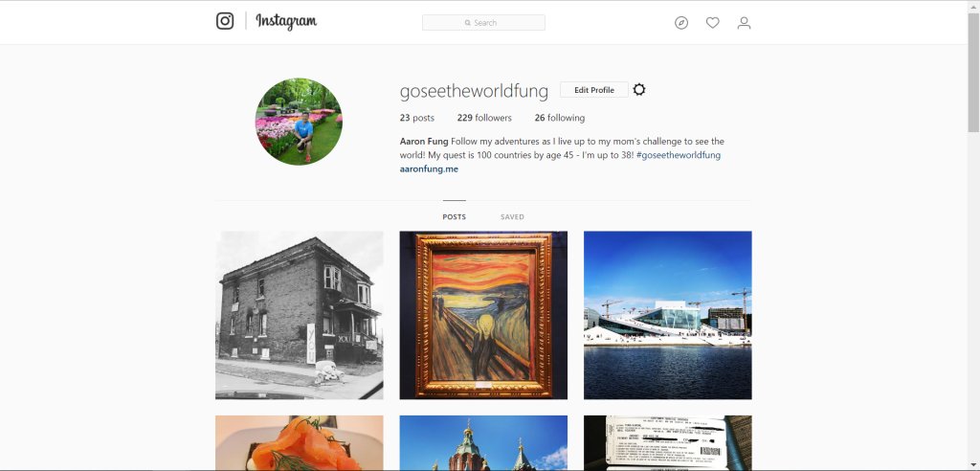Click the Instagram wordmark logo

pos(286,21)
